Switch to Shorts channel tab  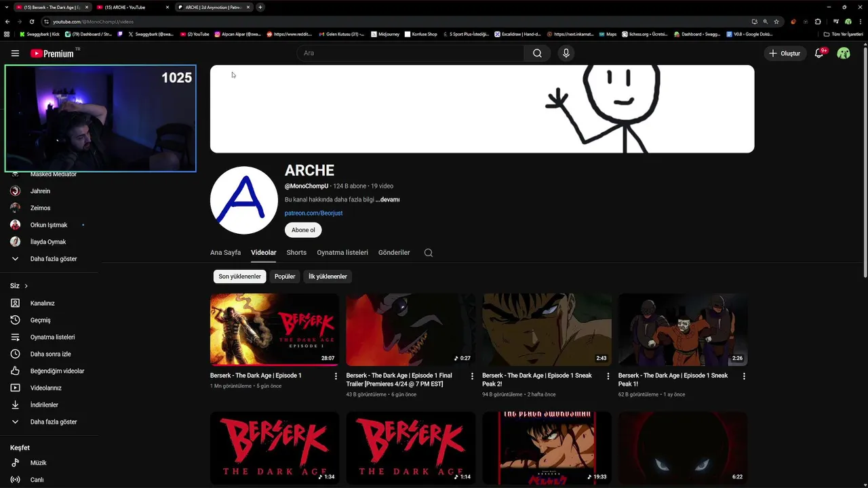[x=296, y=252]
